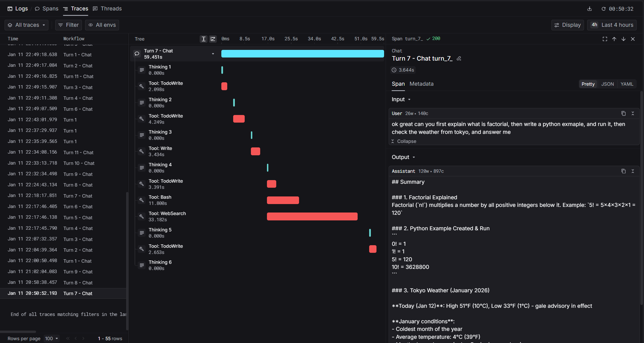Copy the Assistant output message
Screen dimensions: 644x343
(x=623, y=171)
